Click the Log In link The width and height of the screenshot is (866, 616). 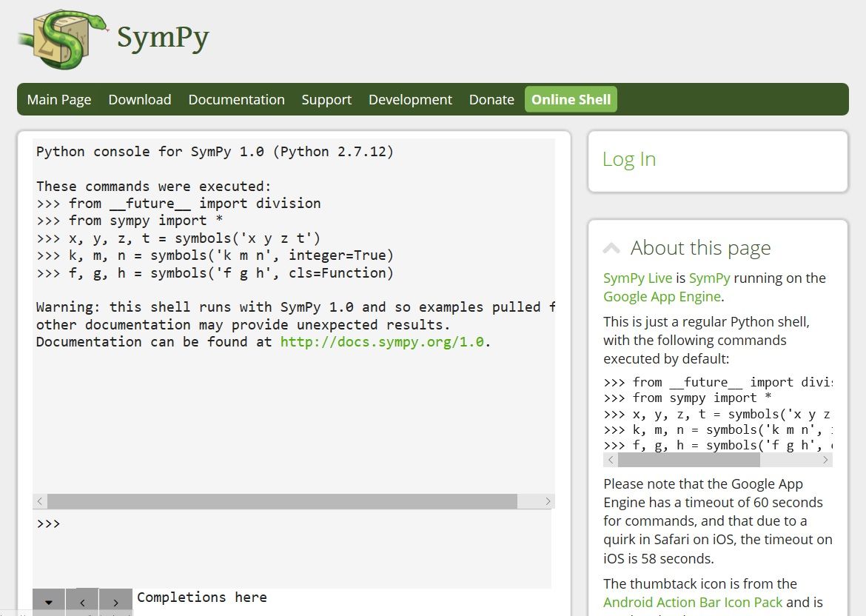[x=628, y=158]
